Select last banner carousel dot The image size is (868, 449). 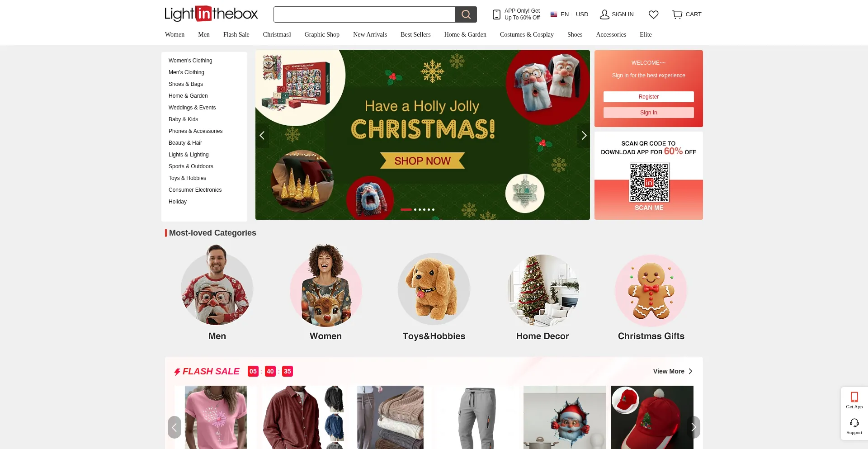click(433, 209)
